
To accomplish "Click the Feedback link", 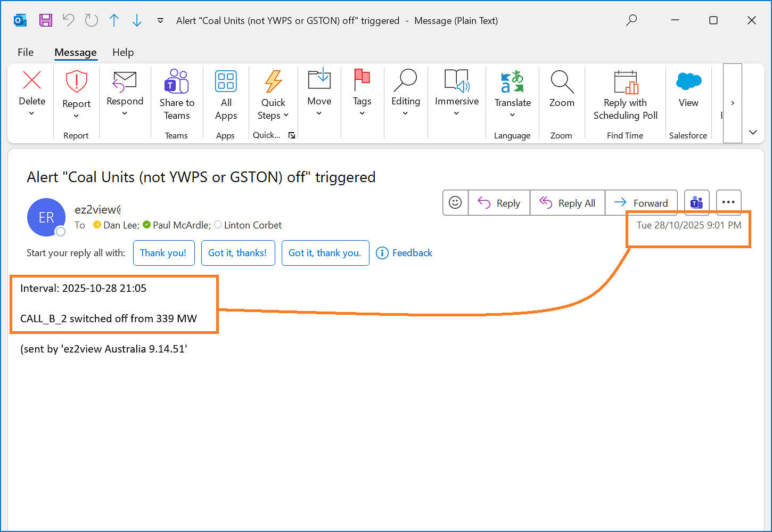I will click(x=405, y=253).
